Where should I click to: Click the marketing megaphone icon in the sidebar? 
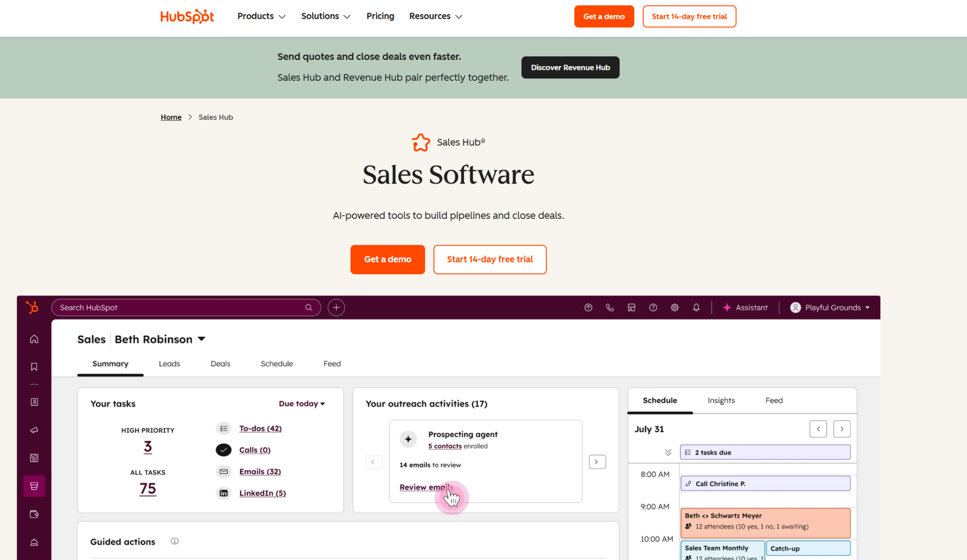(x=34, y=430)
